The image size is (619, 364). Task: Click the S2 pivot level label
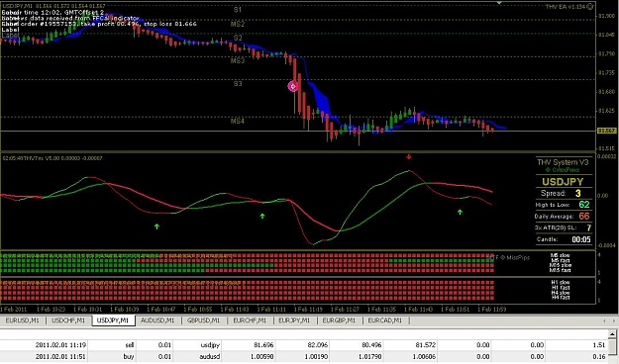tap(238, 38)
